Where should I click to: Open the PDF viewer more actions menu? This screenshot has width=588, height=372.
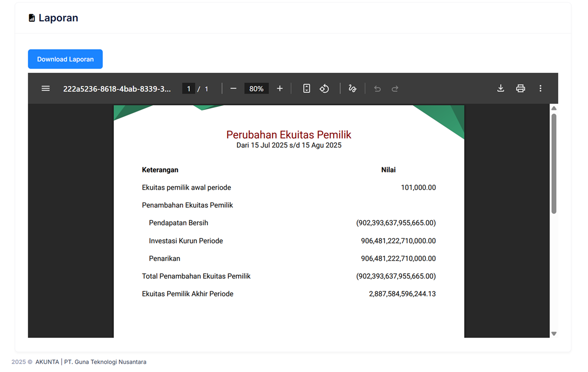pos(540,89)
